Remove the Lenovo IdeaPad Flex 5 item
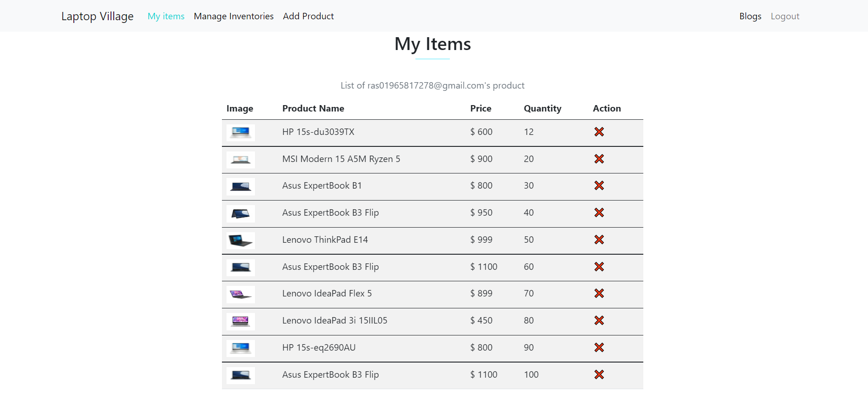 click(x=599, y=293)
